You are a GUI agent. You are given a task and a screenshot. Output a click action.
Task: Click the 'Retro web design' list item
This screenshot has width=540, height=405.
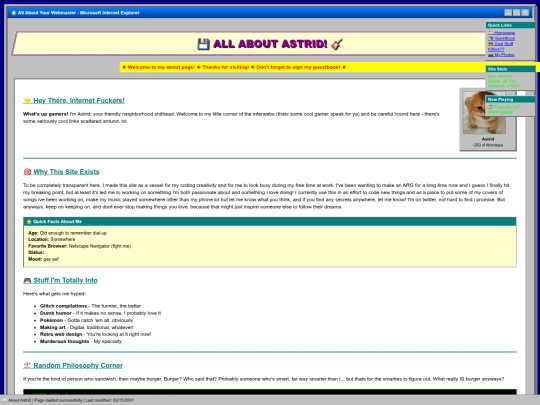pos(95,334)
